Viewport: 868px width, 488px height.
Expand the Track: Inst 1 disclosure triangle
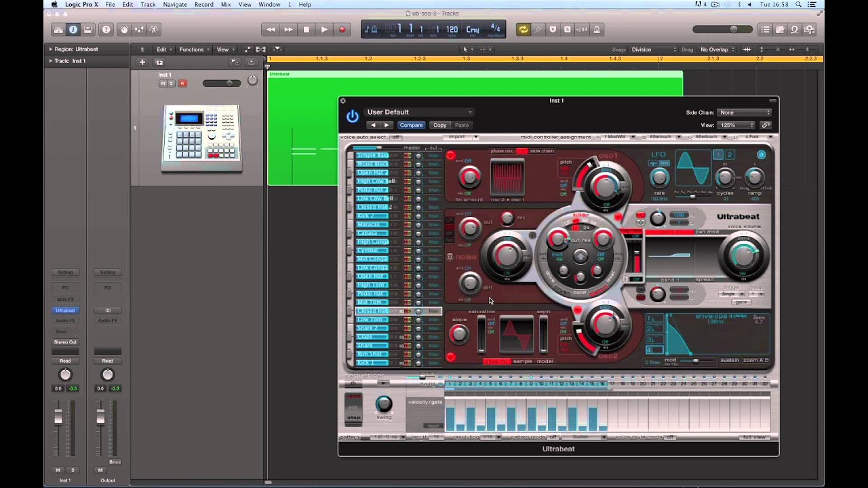click(x=50, y=61)
